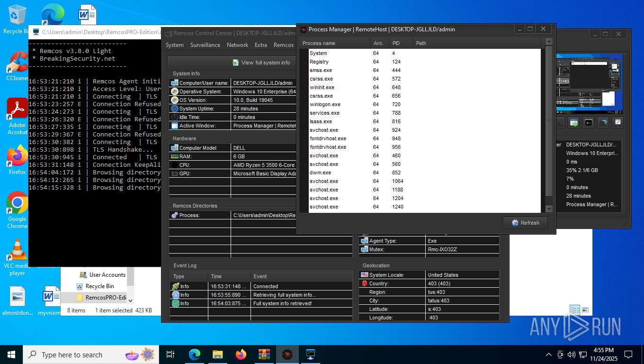Screen dimensions: 644x364
Task: Click the Process Manager title bar icon
Action: click(304, 29)
